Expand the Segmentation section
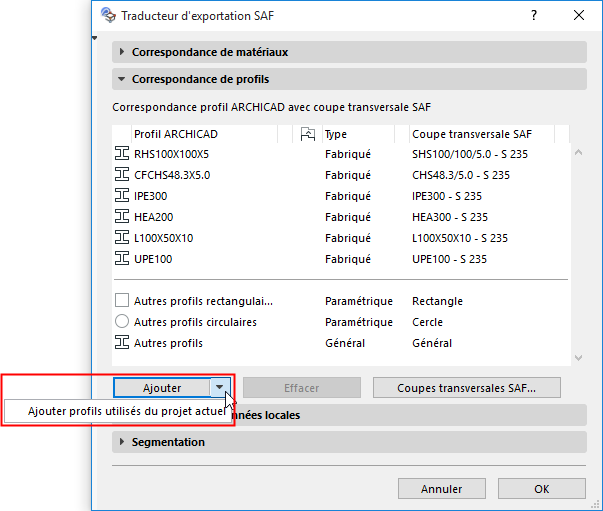 pyautogui.click(x=123, y=442)
